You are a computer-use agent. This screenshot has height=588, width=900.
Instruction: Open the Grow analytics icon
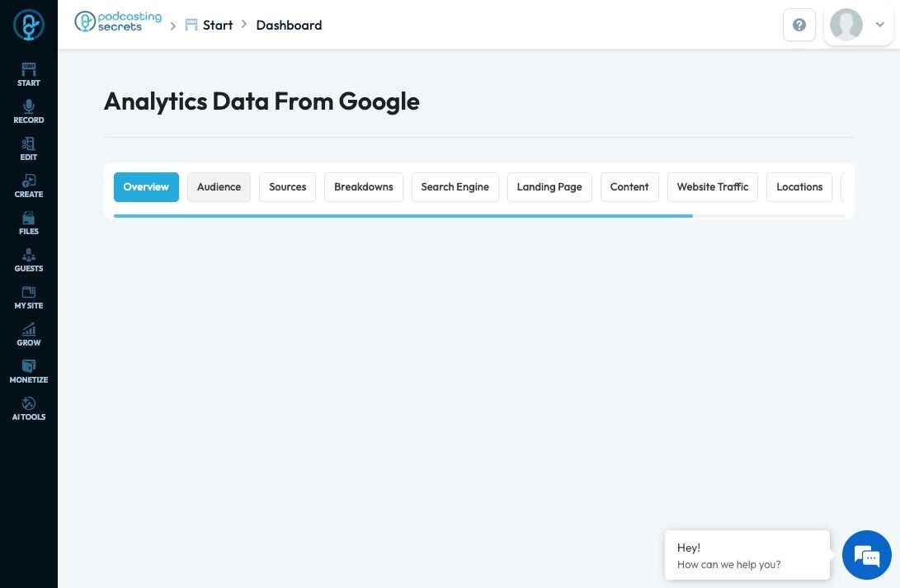click(x=29, y=334)
